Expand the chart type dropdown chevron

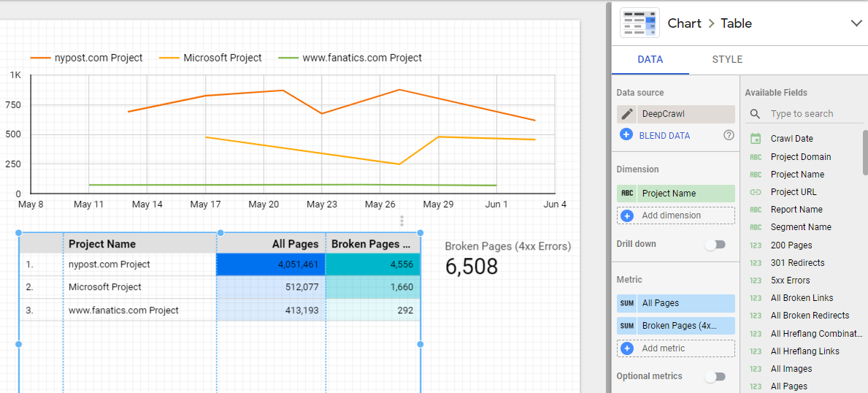click(856, 23)
